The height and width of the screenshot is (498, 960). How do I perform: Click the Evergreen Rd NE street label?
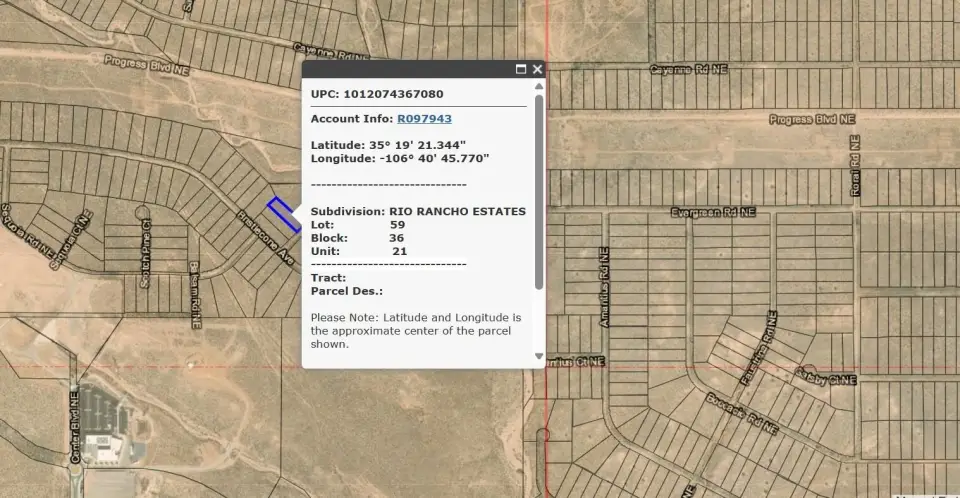[x=713, y=213]
